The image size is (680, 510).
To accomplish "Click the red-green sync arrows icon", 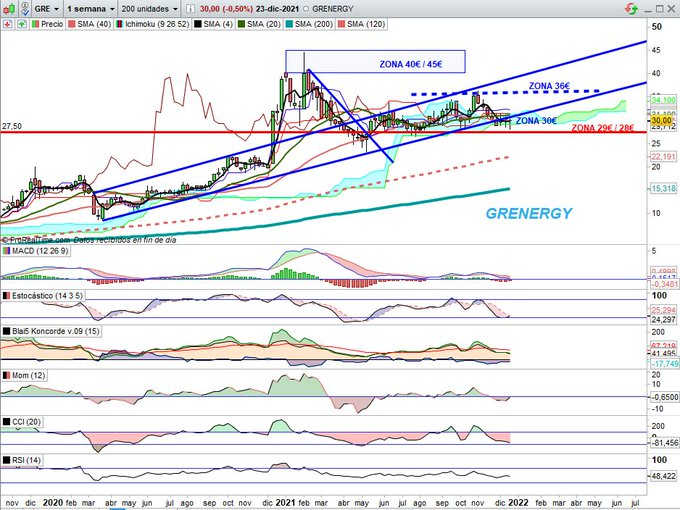I will coord(631,8).
